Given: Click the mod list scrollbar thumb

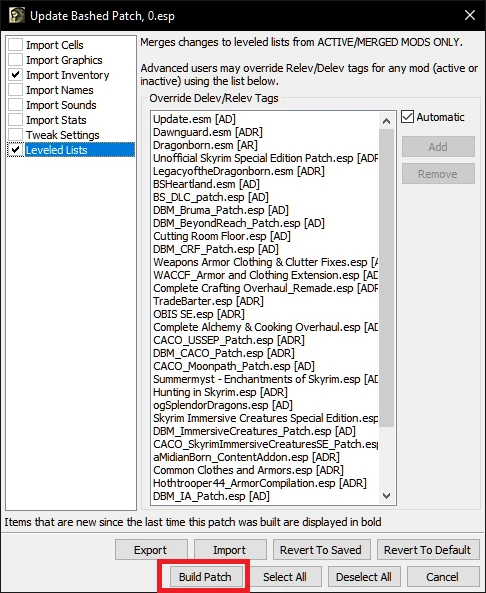Looking at the screenshot, I should click(386, 278).
